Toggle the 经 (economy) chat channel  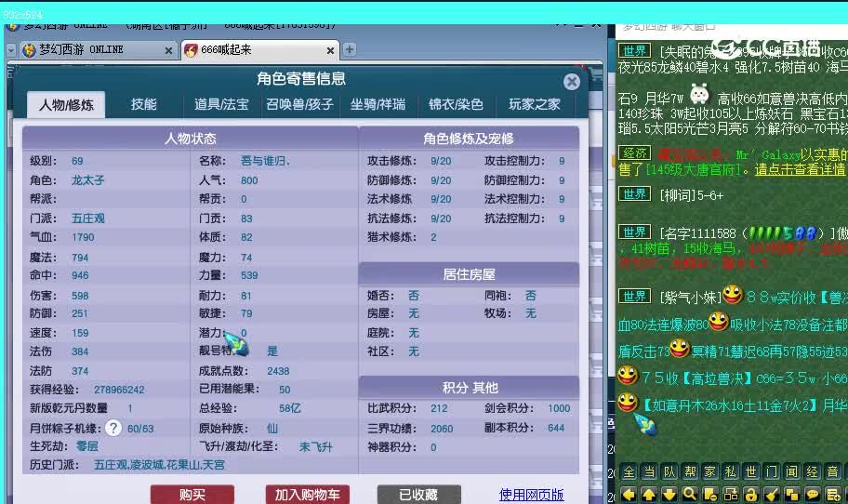(813, 472)
